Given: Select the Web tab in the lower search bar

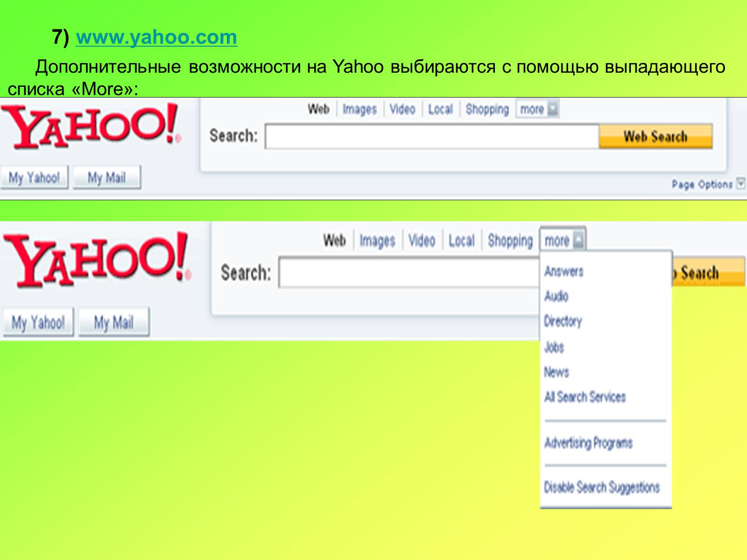Looking at the screenshot, I should [334, 241].
